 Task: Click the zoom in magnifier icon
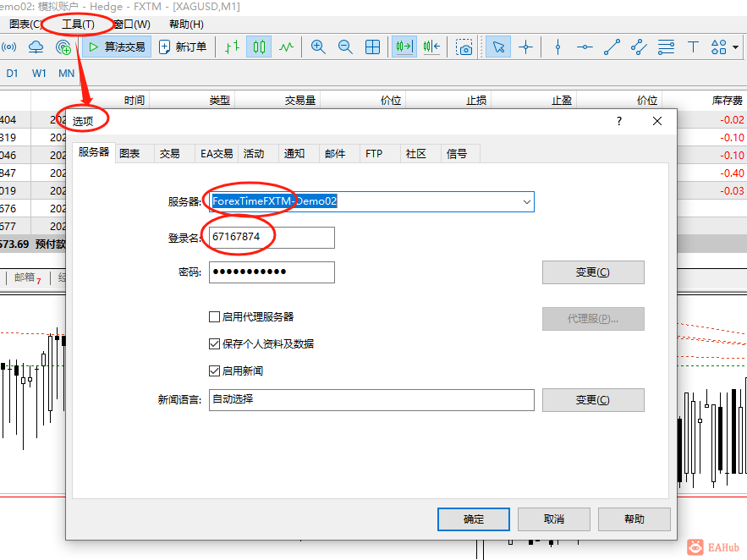pos(318,47)
